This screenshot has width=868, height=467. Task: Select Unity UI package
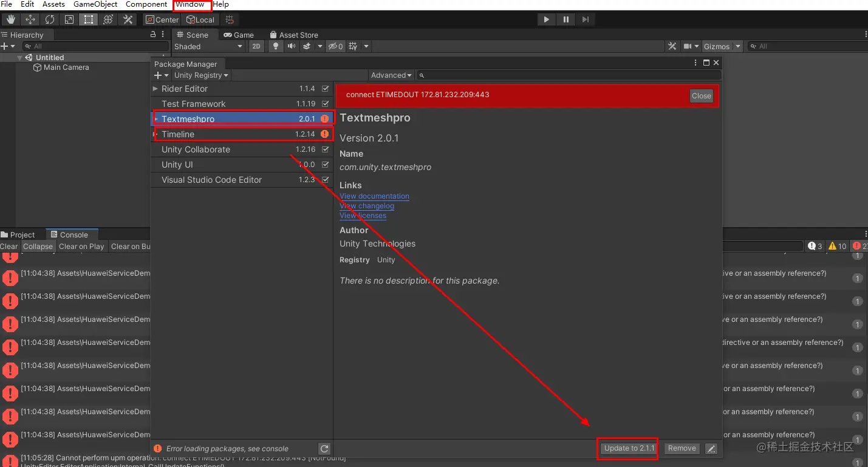point(242,165)
